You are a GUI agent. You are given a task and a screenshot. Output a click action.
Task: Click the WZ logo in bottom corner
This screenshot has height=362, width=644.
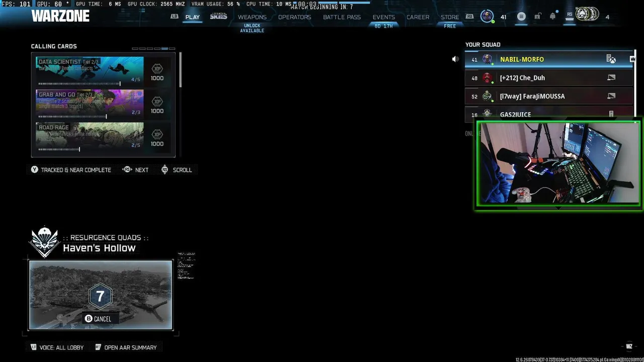point(629,346)
